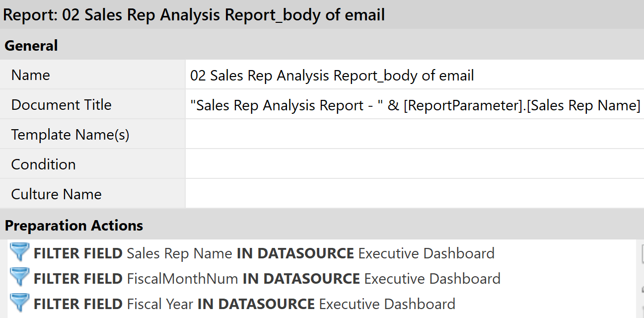Image resolution: width=644 pixels, height=318 pixels.
Task: Select the Sales Rep Name filter action text
Action: [x=264, y=253]
